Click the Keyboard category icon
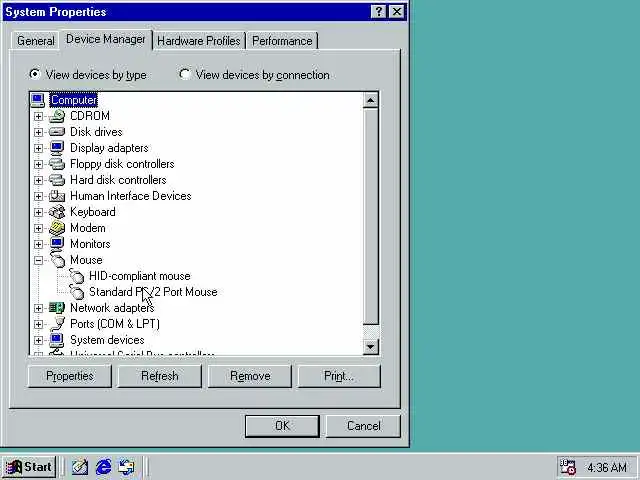Viewport: 640px width, 480px height. [57, 212]
